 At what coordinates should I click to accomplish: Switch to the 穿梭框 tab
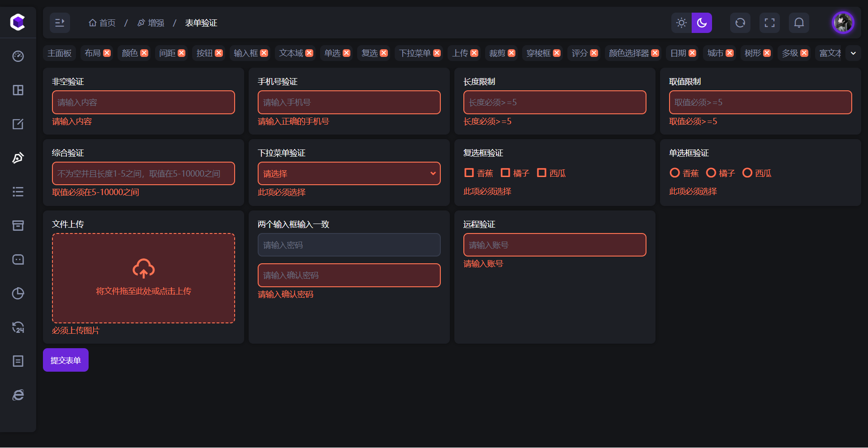[538, 53]
